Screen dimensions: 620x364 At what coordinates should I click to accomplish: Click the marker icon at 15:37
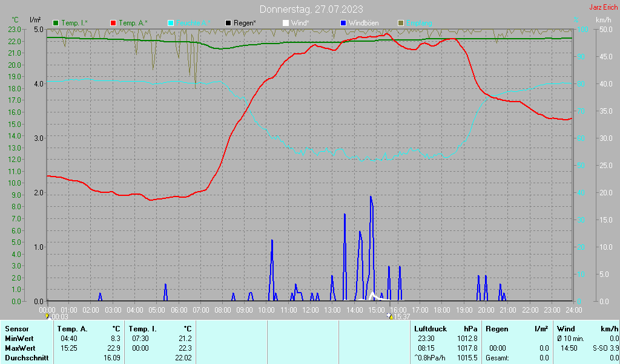(389, 316)
